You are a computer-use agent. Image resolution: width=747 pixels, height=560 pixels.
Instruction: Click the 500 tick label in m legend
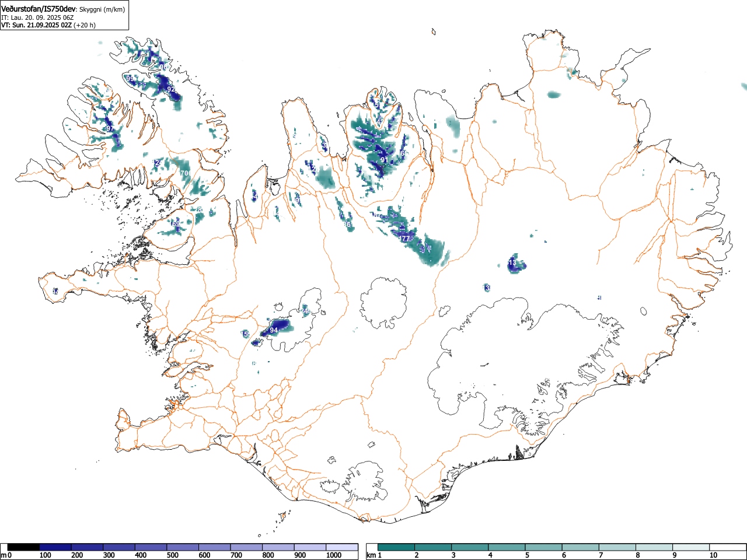172,555
